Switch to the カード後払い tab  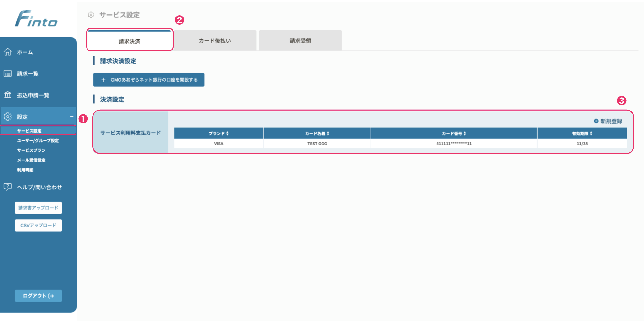tap(215, 40)
